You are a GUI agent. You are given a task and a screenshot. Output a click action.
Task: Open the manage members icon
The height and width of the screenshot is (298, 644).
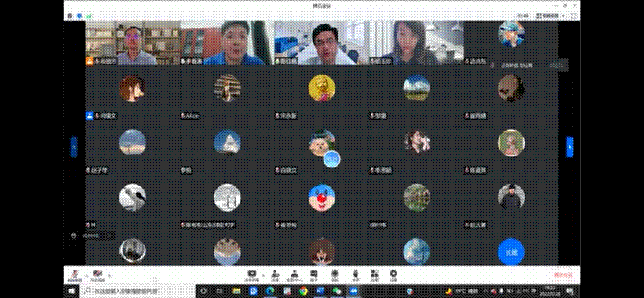(295, 275)
